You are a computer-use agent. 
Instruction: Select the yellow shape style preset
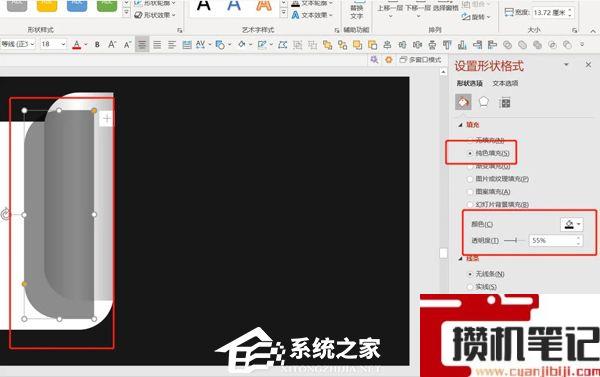point(47,5)
